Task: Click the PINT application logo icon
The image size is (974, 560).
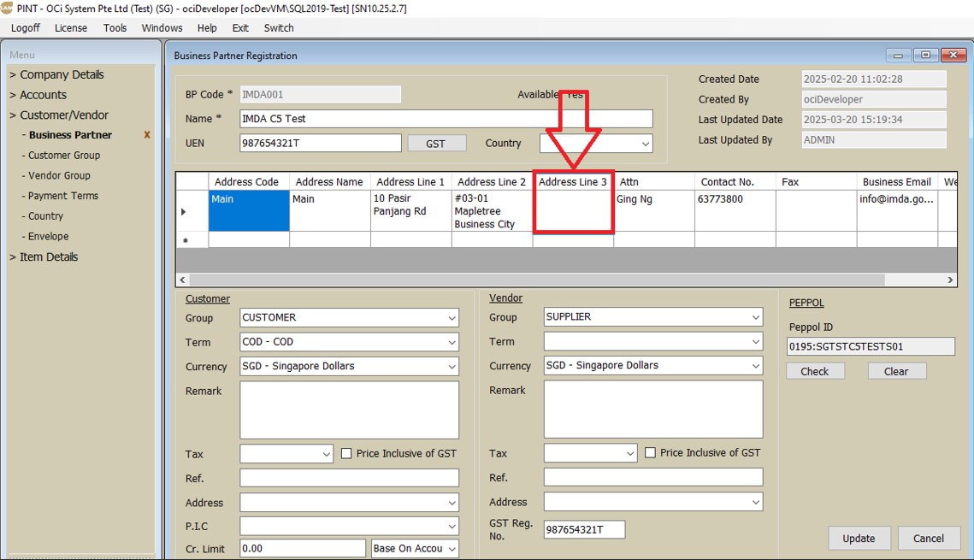Action: [x=7, y=8]
